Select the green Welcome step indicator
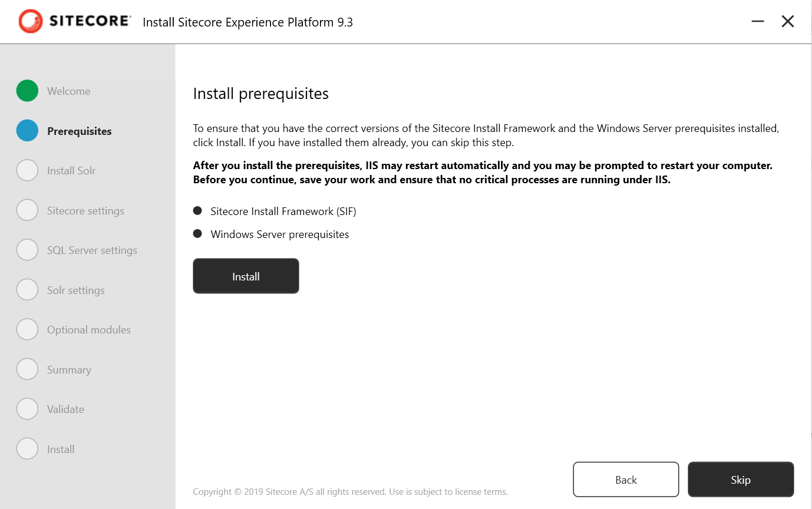This screenshot has width=812, height=509. (27, 91)
